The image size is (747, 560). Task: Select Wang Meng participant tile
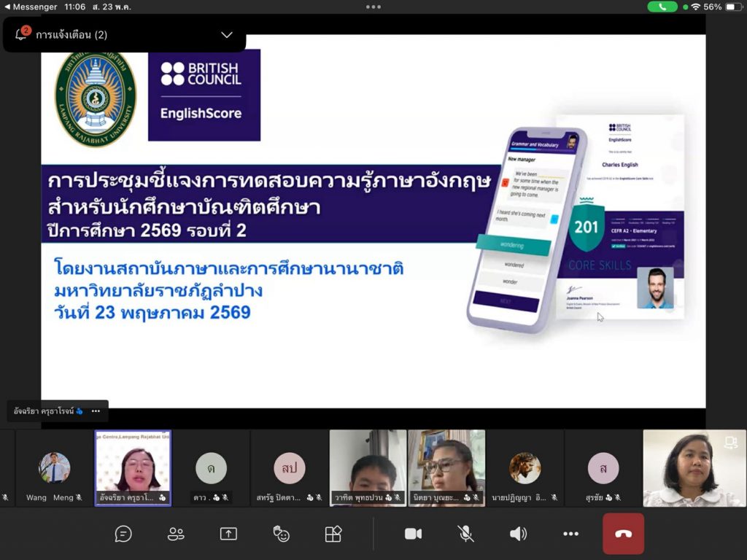54,468
